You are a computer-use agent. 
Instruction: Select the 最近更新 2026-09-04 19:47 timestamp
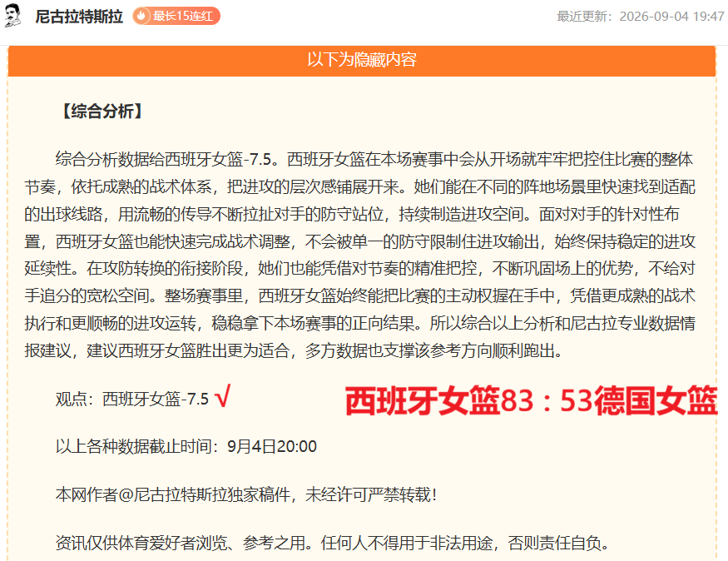coord(641,17)
